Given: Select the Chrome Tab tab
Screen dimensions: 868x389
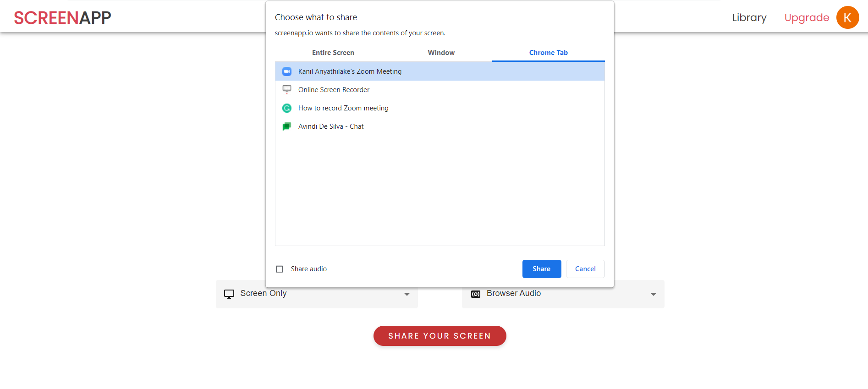Looking at the screenshot, I should point(549,53).
